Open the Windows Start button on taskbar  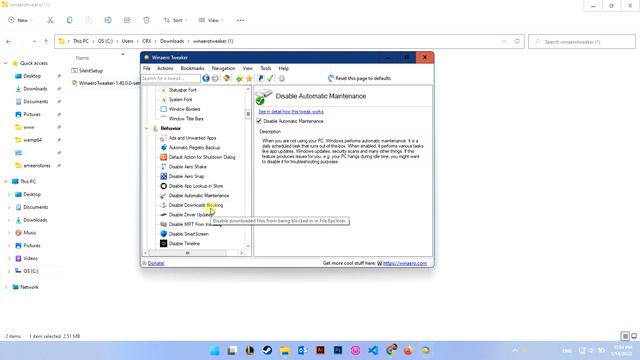[x=214, y=350]
